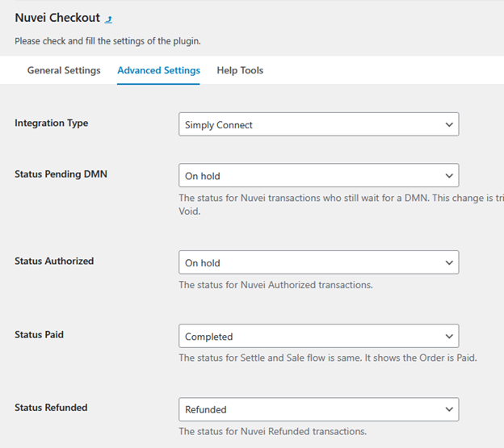Click the Status Refunded label
The image size is (504, 448).
51,408
